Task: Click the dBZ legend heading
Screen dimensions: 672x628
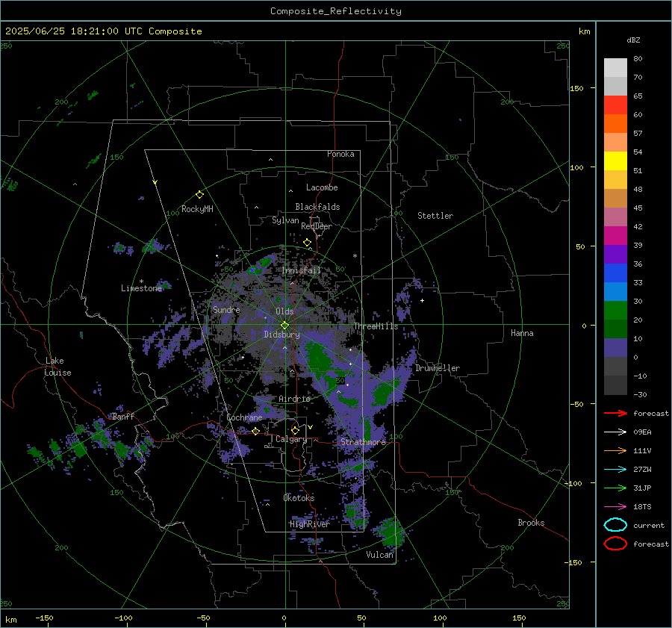Action: pos(633,40)
